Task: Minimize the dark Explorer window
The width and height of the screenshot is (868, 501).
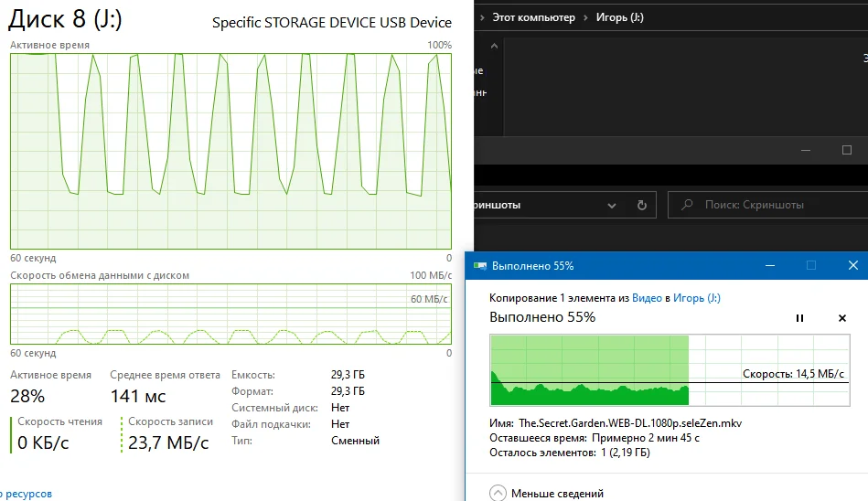Action: point(806,150)
